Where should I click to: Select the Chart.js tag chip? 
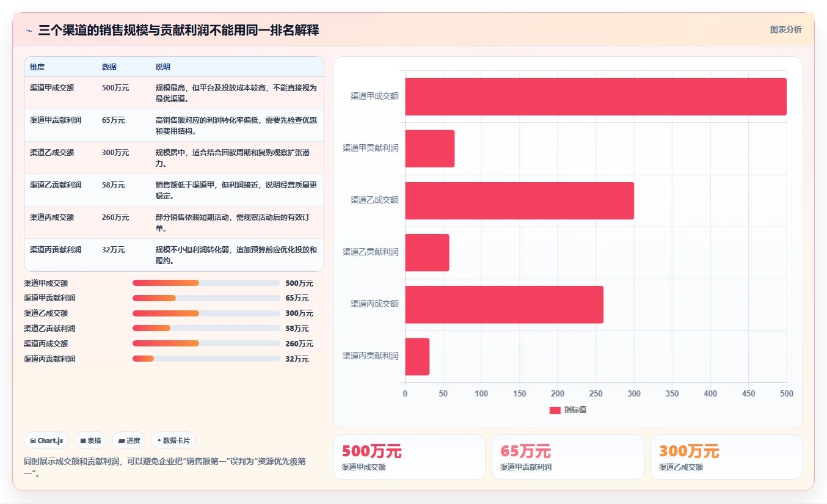pyautogui.click(x=46, y=440)
